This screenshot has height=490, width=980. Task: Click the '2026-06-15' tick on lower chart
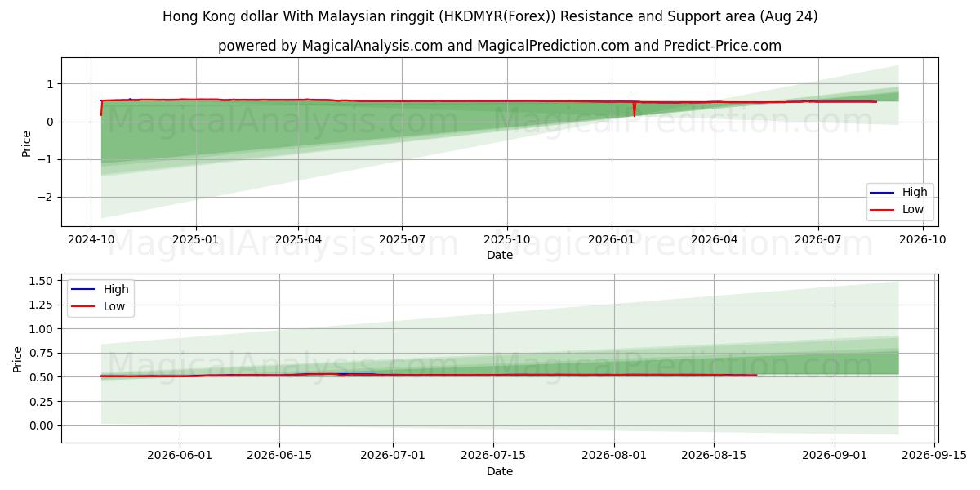pos(279,457)
